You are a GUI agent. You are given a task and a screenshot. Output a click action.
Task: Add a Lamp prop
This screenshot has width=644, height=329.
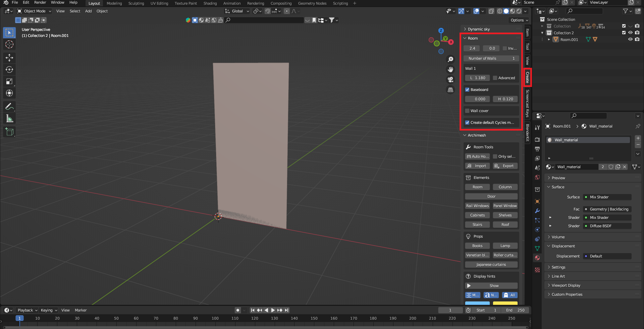click(505, 246)
